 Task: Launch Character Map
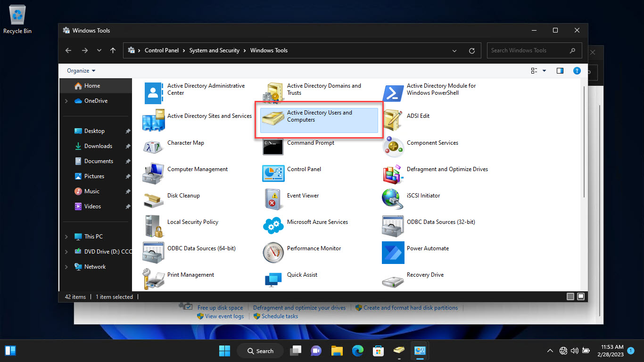click(185, 143)
